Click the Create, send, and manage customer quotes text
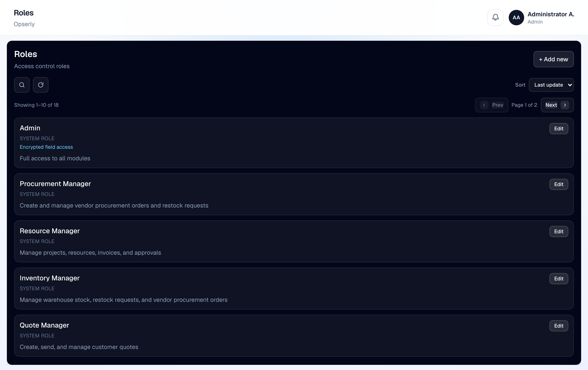The width and height of the screenshot is (588, 370). [x=79, y=347]
